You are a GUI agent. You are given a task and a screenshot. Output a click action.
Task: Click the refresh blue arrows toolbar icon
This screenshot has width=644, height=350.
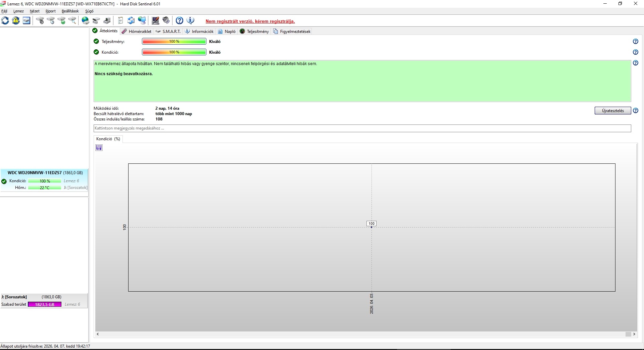5,21
